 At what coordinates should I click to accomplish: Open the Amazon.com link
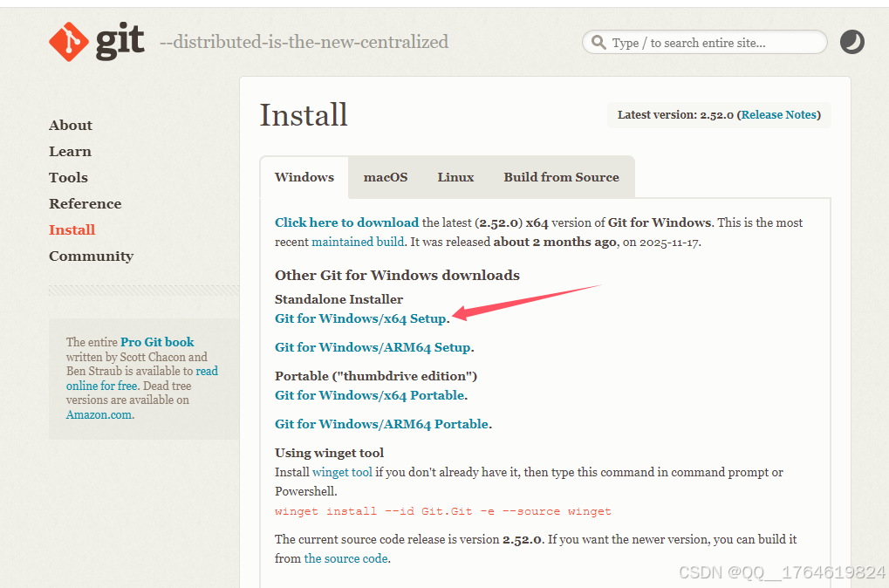[x=99, y=414]
